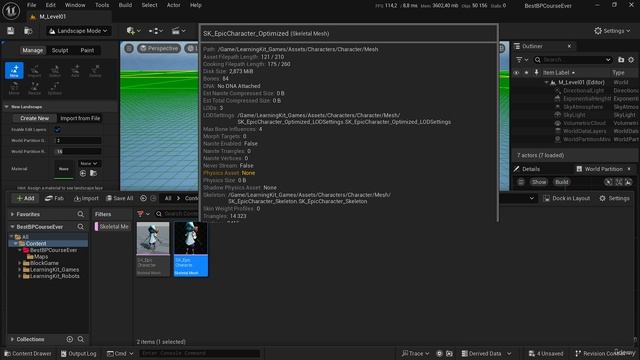Screen dimensions: 640x360
Task: Select DirectionalLight in the Outliner
Action: (584, 91)
